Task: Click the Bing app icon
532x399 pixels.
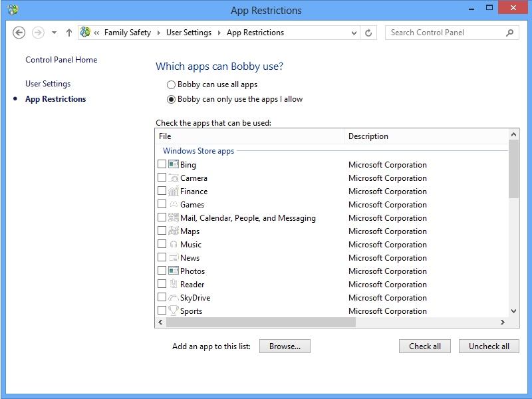Action: [x=174, y=164]
